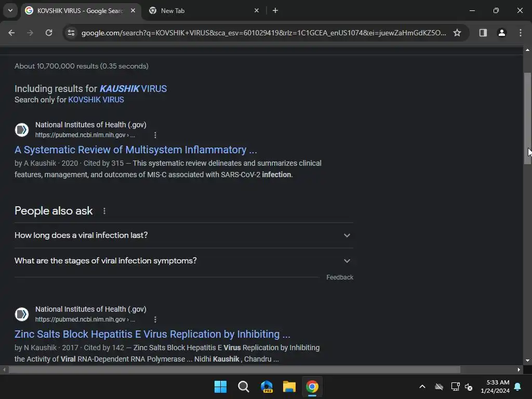Viewport: 532px width, 399px height.
Task: Go back to the previous page
Action: (x=11, y=33)
